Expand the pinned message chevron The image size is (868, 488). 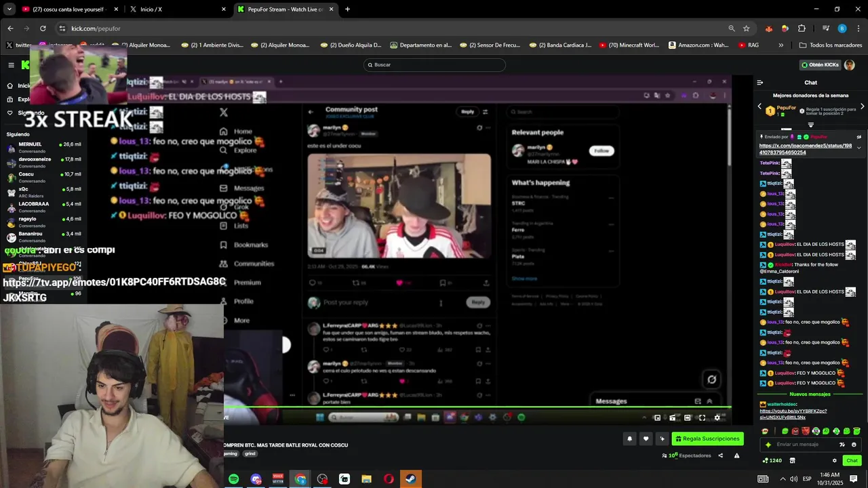pyautogui.click(x=859, y=147)
